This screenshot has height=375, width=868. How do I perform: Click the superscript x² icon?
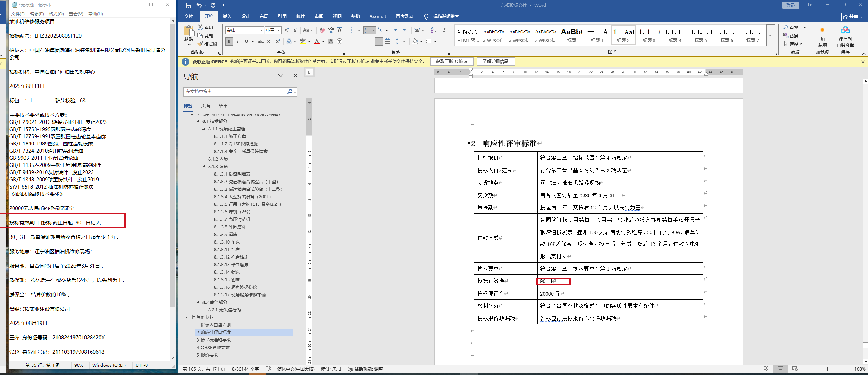[x=278, y=42]
